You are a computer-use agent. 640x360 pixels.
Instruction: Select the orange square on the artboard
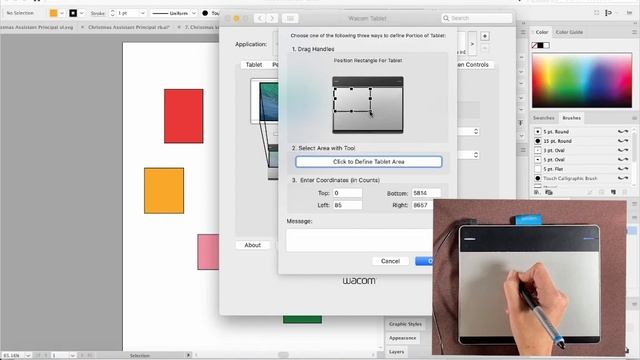164,191
